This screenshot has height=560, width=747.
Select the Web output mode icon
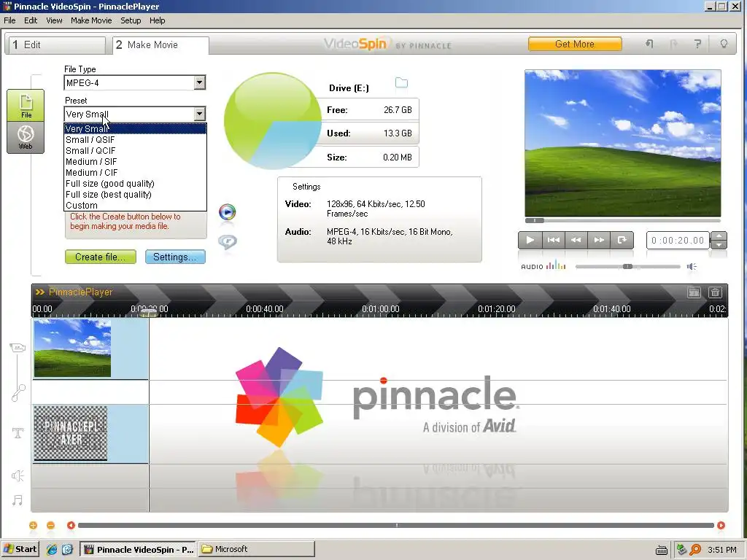coord(26,137)
